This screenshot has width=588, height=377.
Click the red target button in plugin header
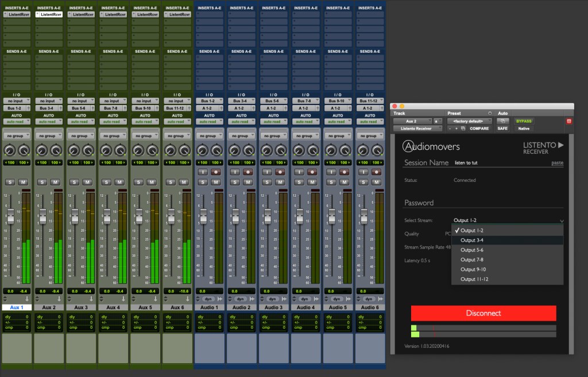569,121
